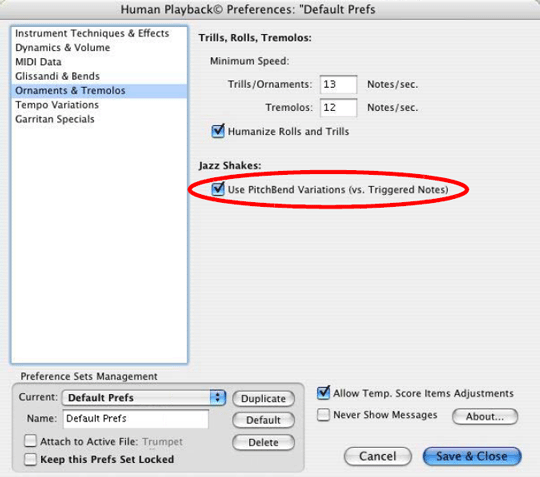Select Garritan Specials category

tap(99, 119)
